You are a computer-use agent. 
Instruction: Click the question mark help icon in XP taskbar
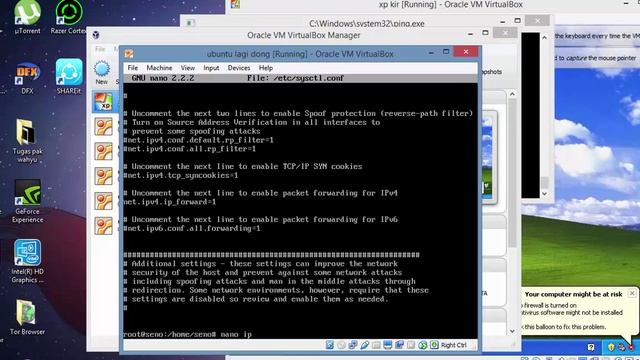(591, 347)
